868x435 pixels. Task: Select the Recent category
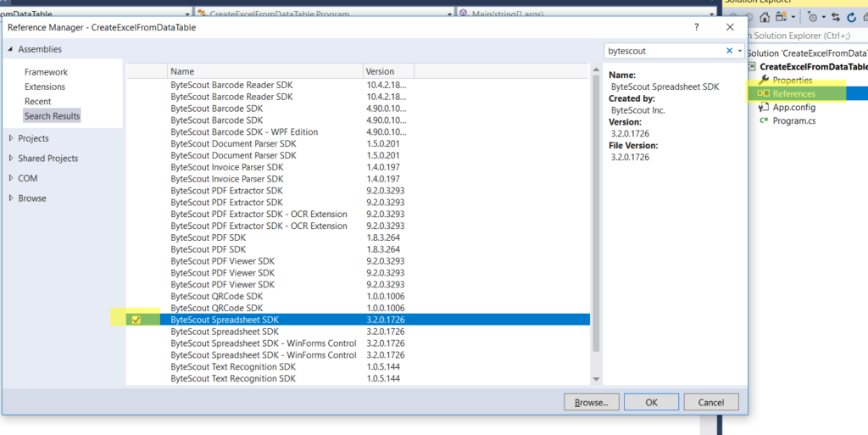[x=37, y=101]
